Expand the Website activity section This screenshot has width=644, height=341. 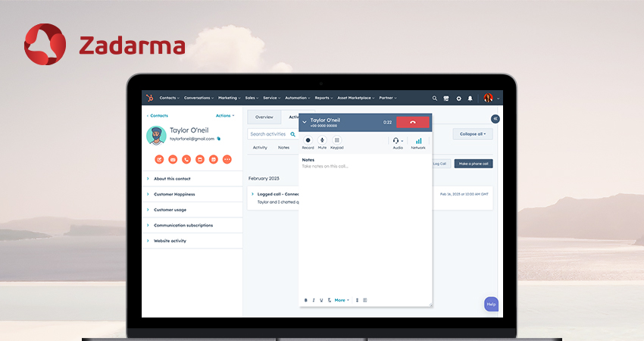[192, 241]
